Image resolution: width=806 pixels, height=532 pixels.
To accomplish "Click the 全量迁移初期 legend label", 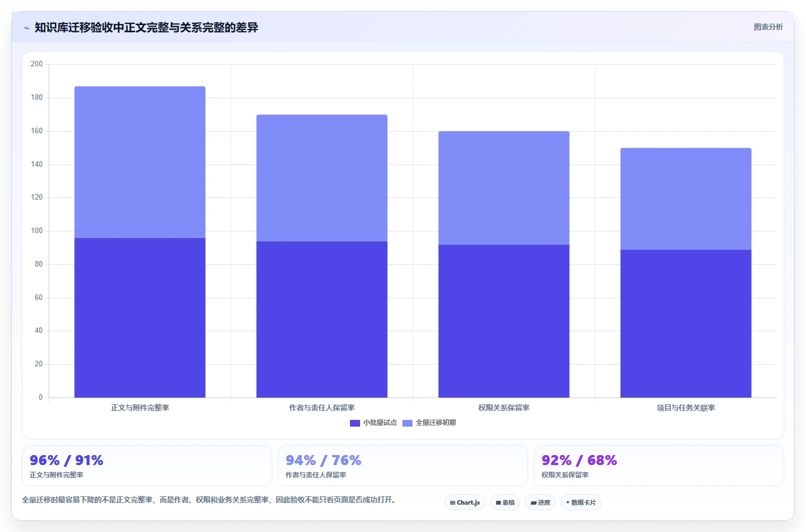I will pos(436,423).
